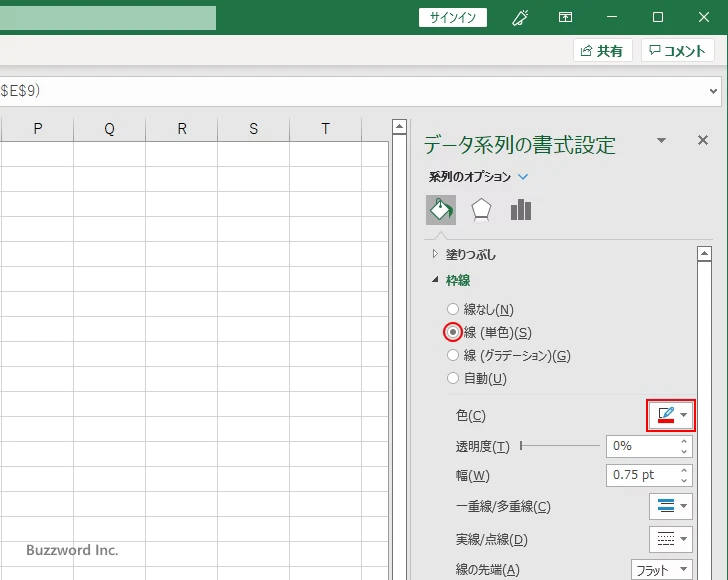Viewport: 728px width, 580px height.
Task: Collapse the 枠線 section
Action: [x=435, y=280]
